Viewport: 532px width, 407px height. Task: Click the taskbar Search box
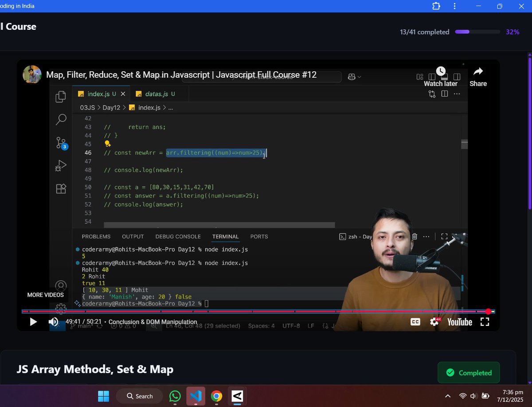tap(140, 396)
